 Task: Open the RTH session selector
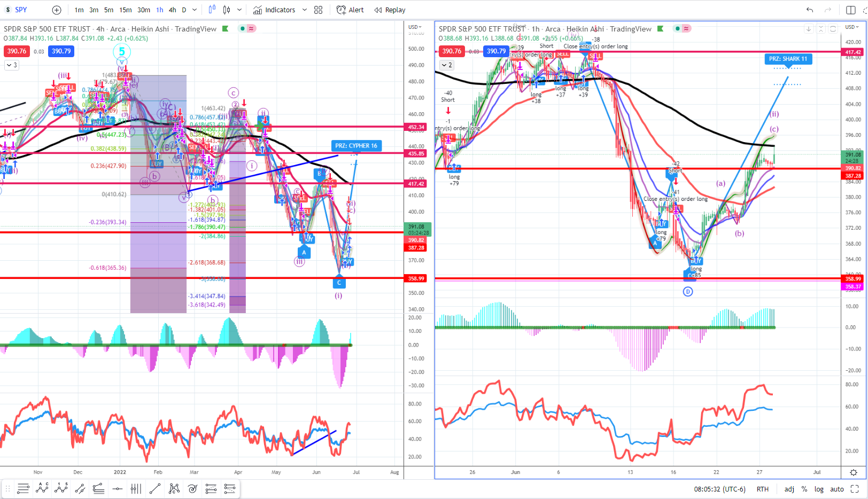pyautogui.click(x=763, y=489)
